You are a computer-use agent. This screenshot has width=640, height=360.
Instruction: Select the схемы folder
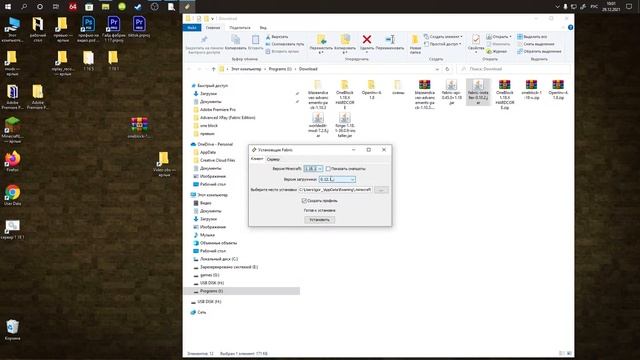(x=398, y=87)
